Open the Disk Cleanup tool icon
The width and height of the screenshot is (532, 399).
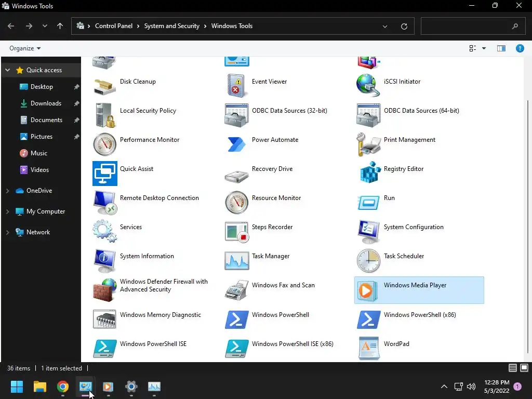[105, 87]
